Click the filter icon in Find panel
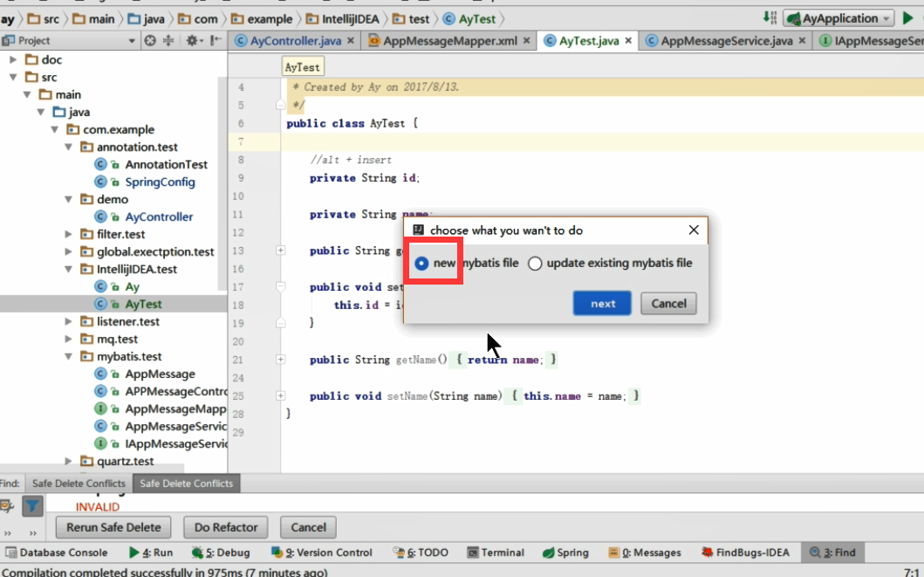This screenshot has height=577, width=924. pos(32,505)
